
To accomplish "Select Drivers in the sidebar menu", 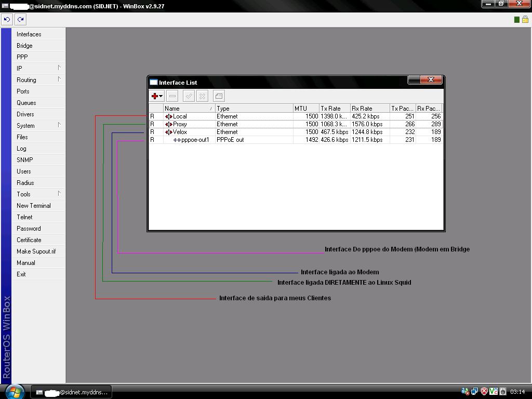I will point(38,114).
